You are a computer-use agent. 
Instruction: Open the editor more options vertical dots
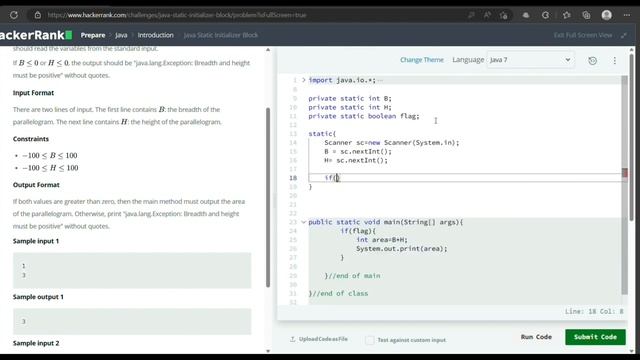[x=615, y=60]
